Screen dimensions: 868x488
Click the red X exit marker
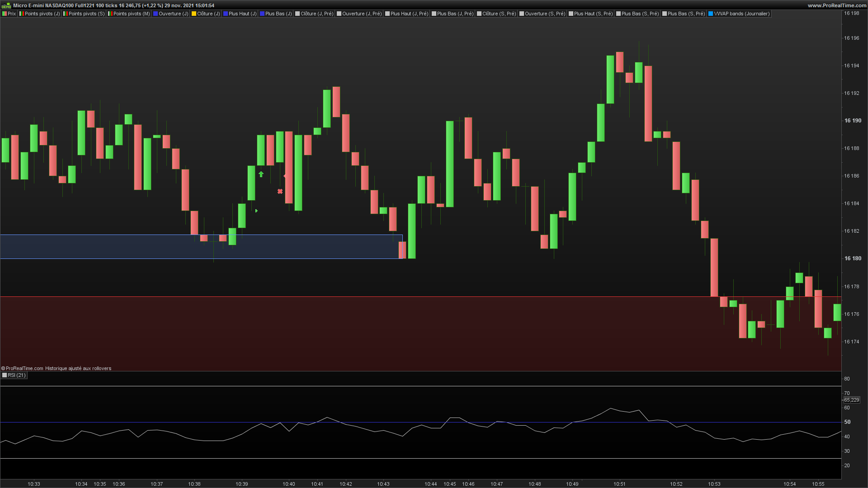click(x=280, y=192)
